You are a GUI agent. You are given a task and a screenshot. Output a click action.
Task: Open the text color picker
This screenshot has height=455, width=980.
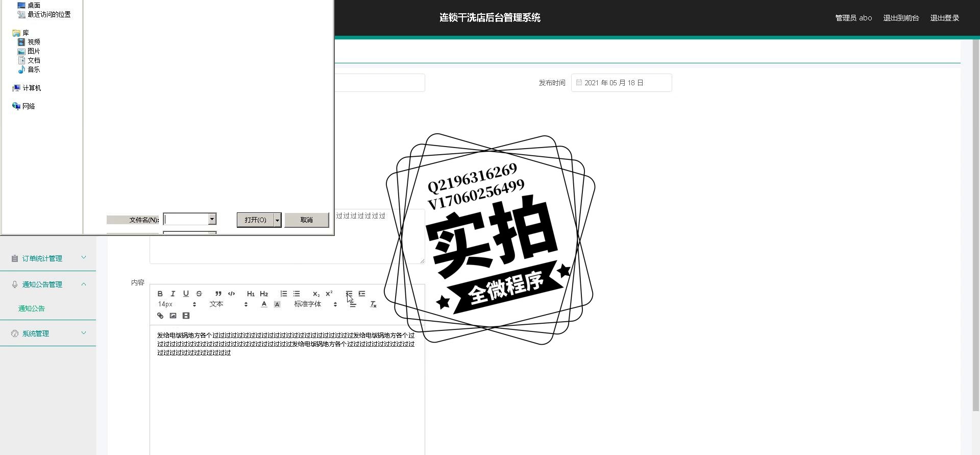click(264, 304)
